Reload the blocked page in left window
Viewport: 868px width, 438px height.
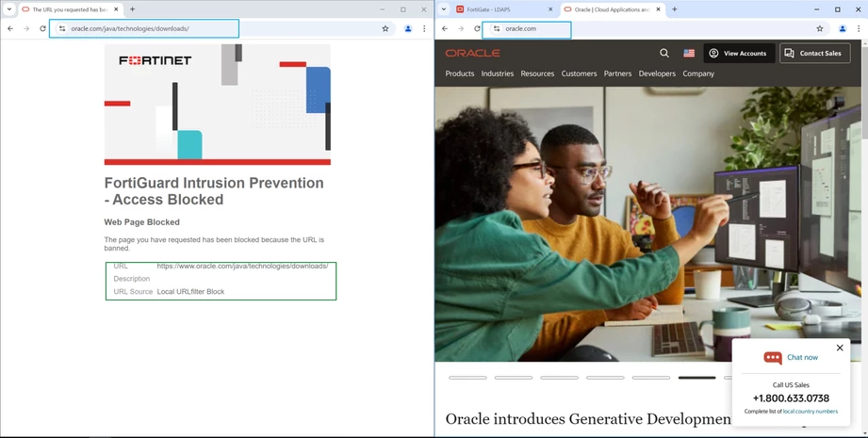[42, 29]
